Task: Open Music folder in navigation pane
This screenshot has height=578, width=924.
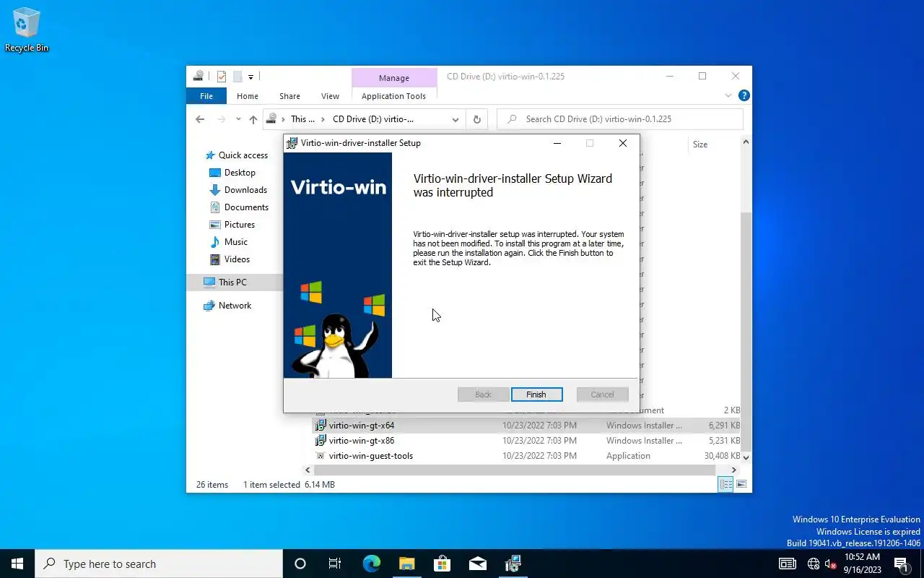Action: coord(235,242)
